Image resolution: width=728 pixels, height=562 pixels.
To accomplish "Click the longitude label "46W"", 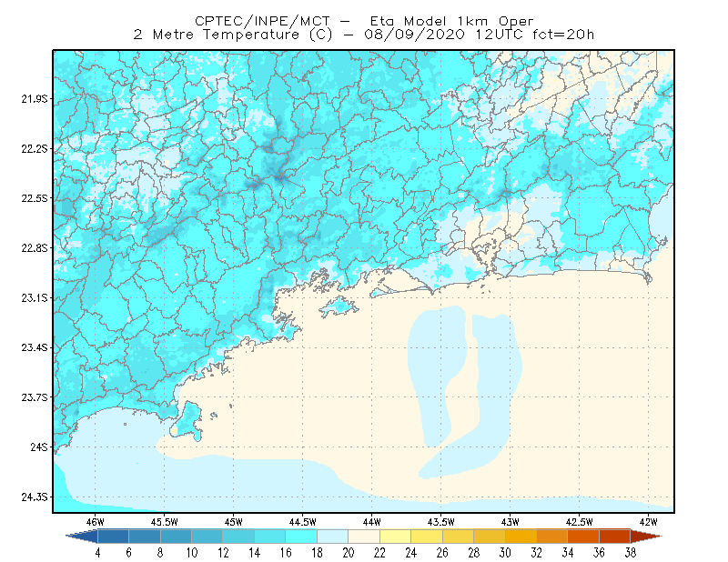I will point(96,522).
